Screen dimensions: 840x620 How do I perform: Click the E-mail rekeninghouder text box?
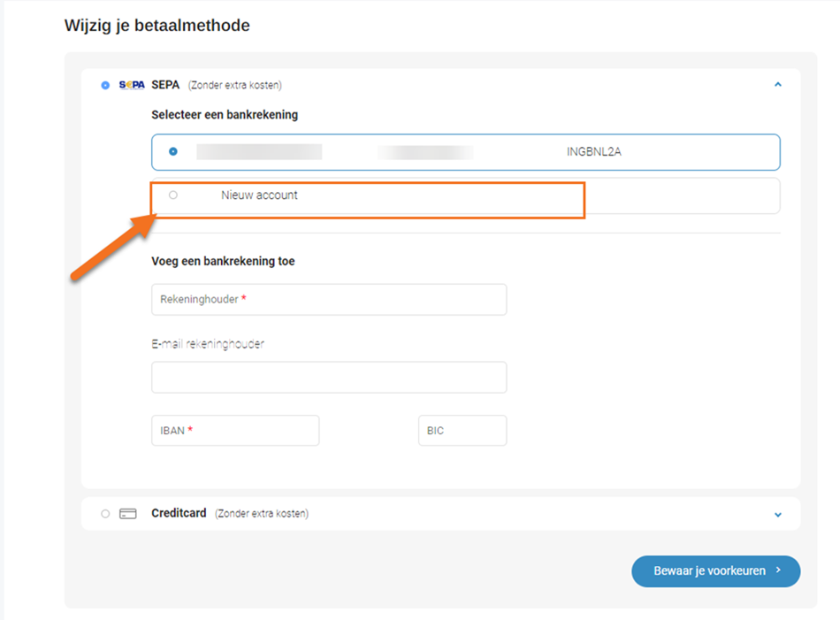pyautogui.click(x=329, y=377)
